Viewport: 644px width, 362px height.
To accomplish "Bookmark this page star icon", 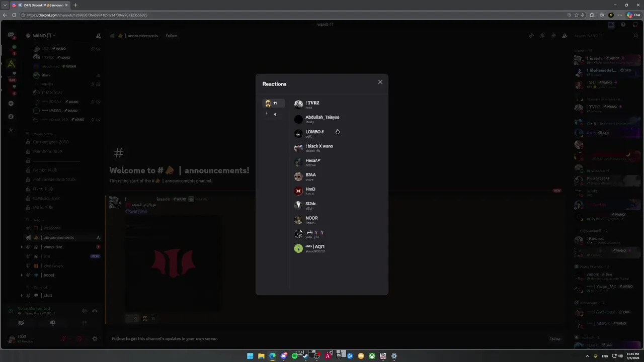I will coord(577,15).
